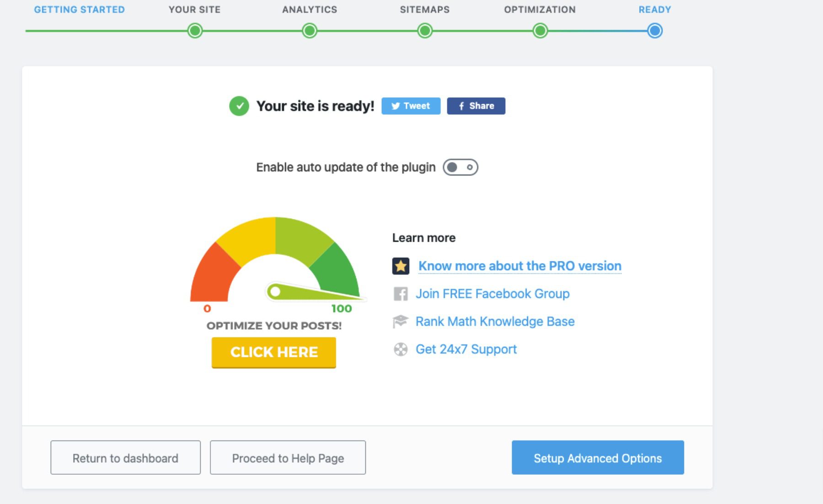
Task: Open the Analytics wizard step
Action: (310, 31)
